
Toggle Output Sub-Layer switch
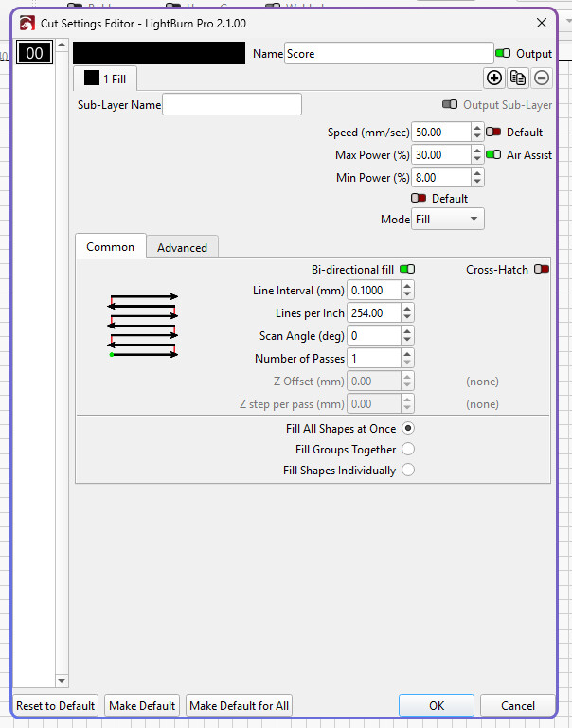point(450,104)
